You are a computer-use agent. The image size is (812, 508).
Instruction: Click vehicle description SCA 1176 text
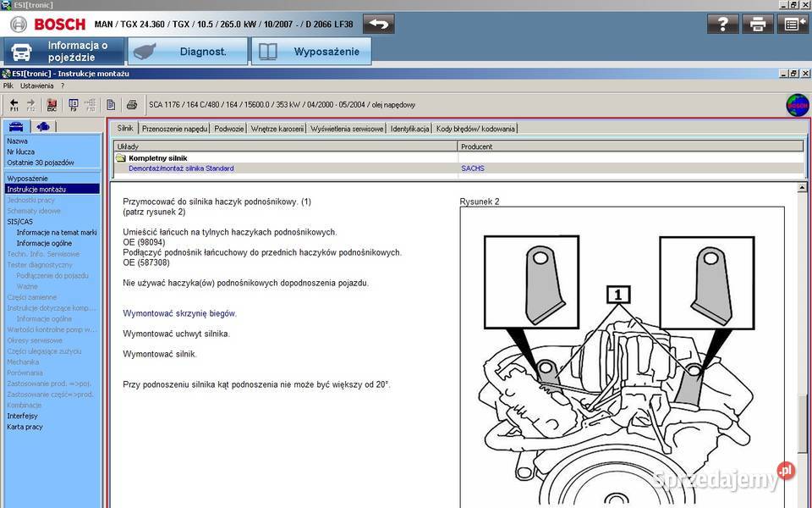(x=282, y=105)
